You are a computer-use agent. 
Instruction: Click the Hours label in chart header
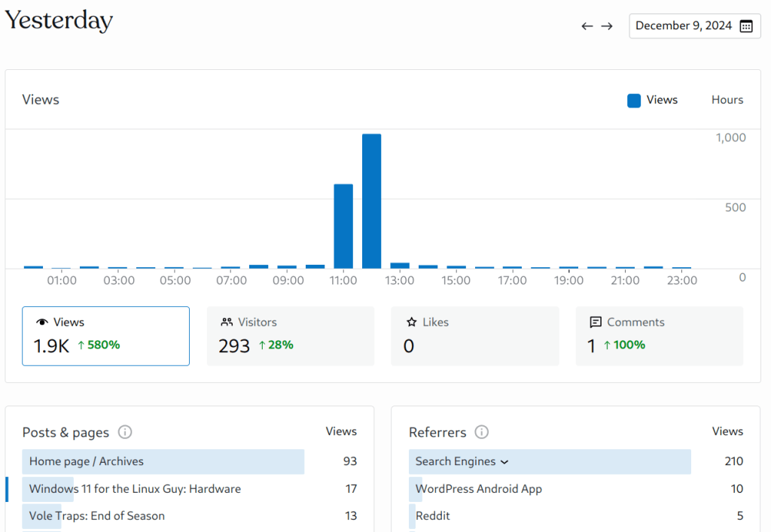[727, 100]
